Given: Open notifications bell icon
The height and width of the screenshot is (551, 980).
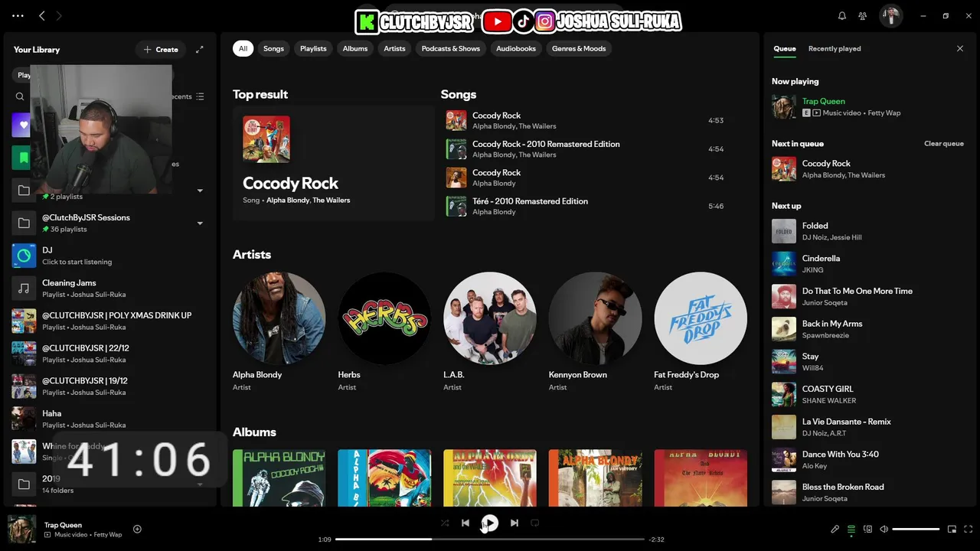Looking at the screenshot, I should [842, 15].
